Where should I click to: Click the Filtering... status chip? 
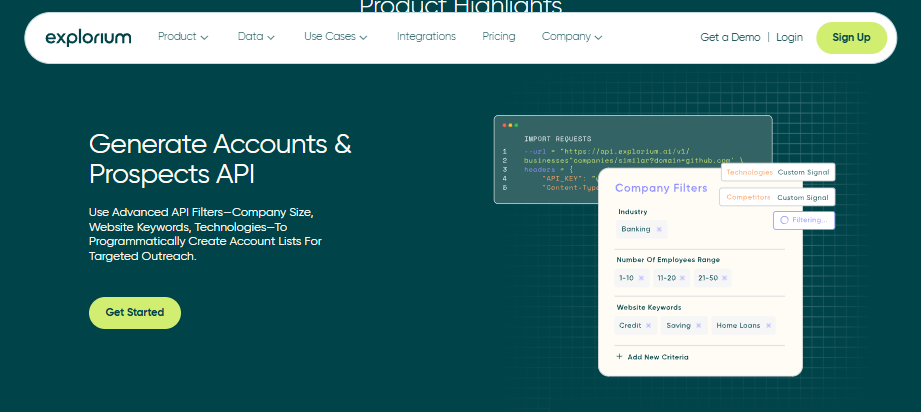point(804,220)
